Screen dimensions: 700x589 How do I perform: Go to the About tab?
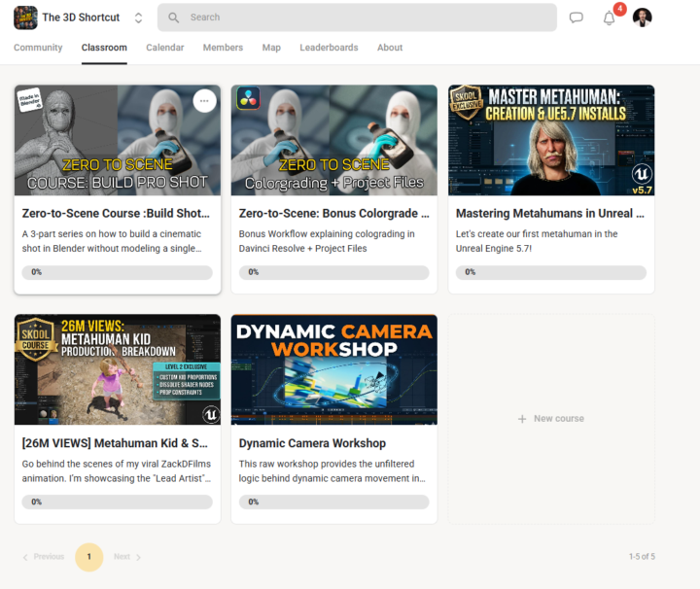coord(390,48)
